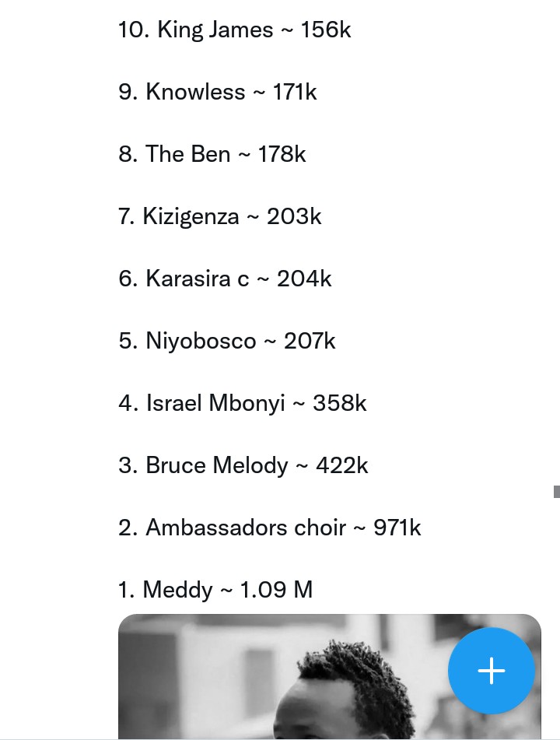Viewport: 560px width, 740px height.
Task: Tap the blue compose tweet plus button
Action: [492, 670]
